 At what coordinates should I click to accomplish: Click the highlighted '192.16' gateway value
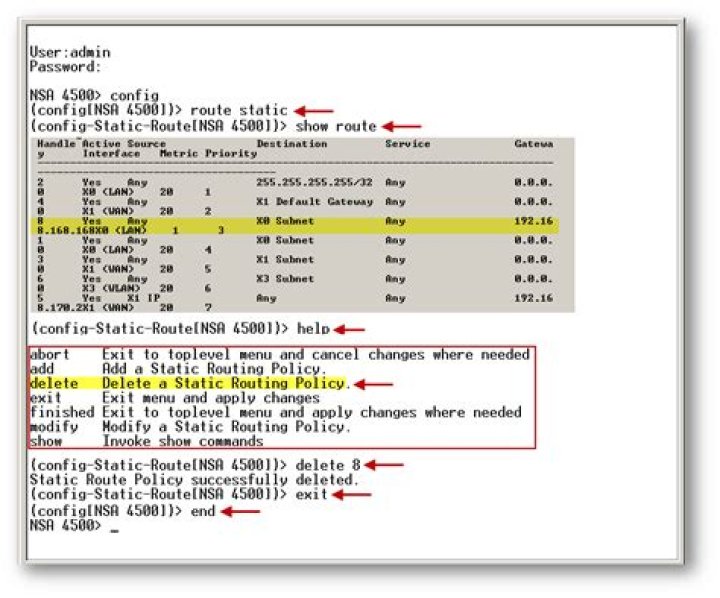click(x=534, y=221)
